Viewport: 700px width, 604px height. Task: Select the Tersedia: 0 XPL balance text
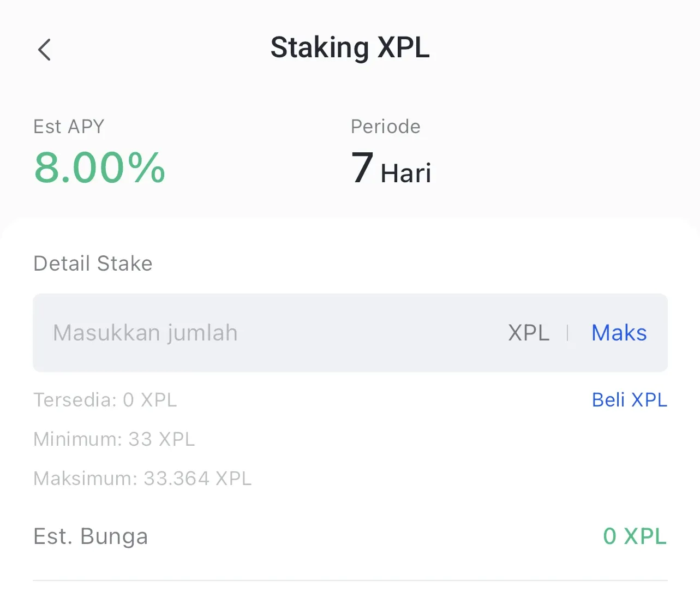[105, 400]
